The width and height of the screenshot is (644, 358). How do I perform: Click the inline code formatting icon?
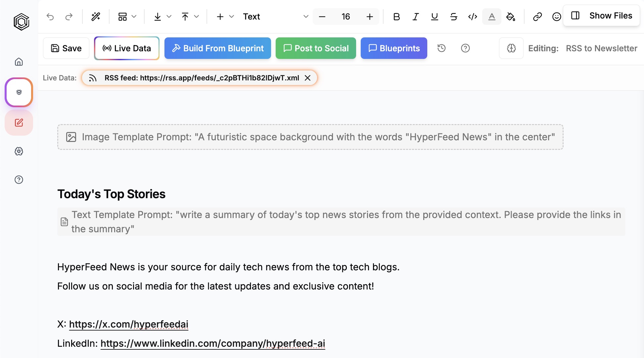coord(473,17)
